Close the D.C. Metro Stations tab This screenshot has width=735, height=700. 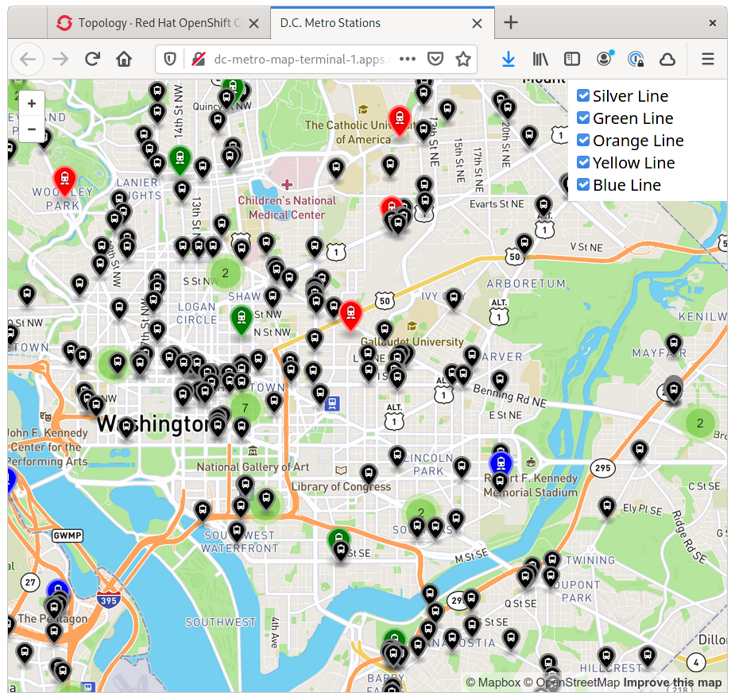(477, 24)
